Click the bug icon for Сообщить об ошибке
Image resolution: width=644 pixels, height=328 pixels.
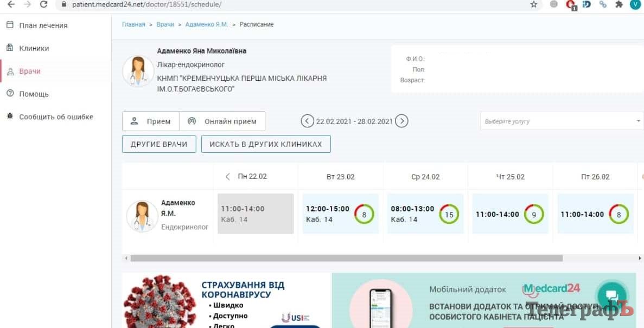(10, 116)
